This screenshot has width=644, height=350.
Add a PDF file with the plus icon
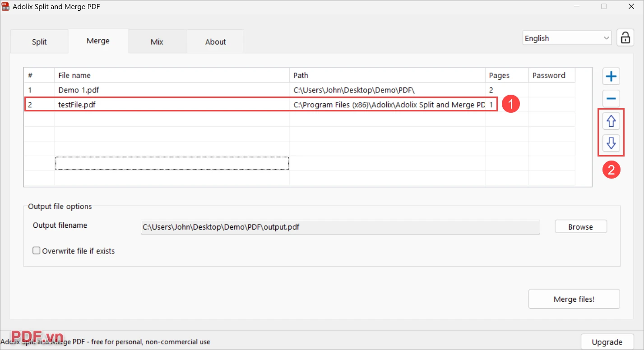pyautogui.click(x=611, y=76)
